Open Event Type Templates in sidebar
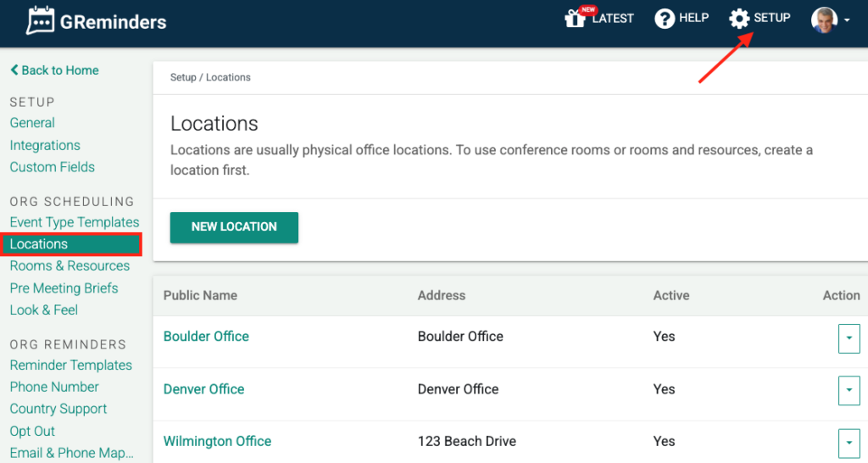Screen dimensions: 868x463 (x=75, y=222)
